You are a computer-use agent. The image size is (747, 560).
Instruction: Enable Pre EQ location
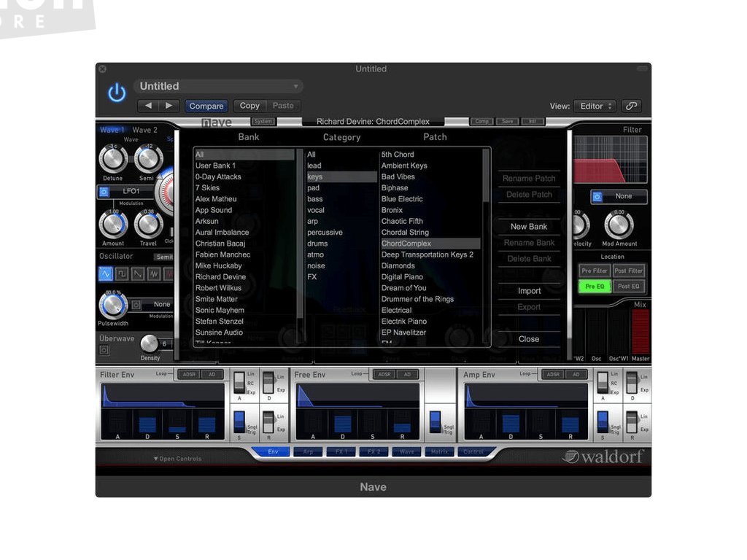coord(595,287)
